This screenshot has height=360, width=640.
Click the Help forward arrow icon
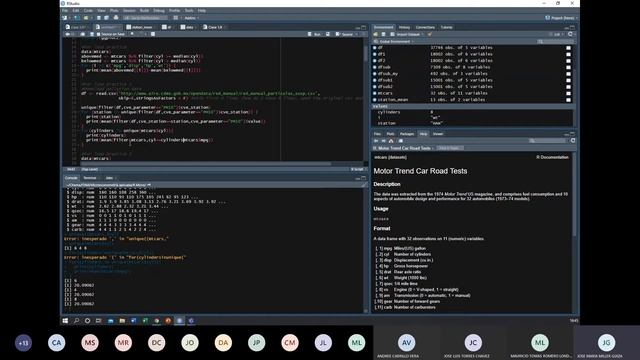pyautogui.click(x=383, y=141)
